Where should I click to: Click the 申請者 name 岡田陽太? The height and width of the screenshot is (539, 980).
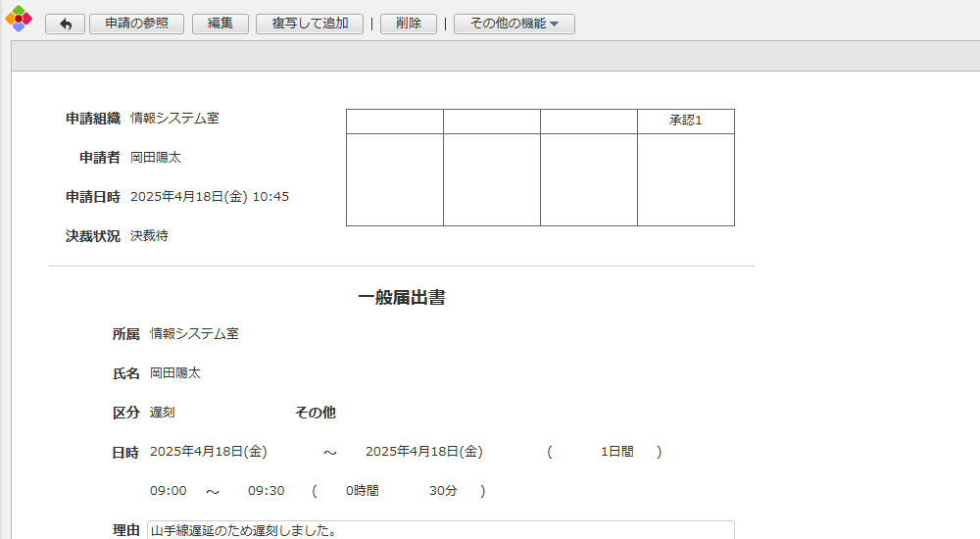[x=155, y=158]
